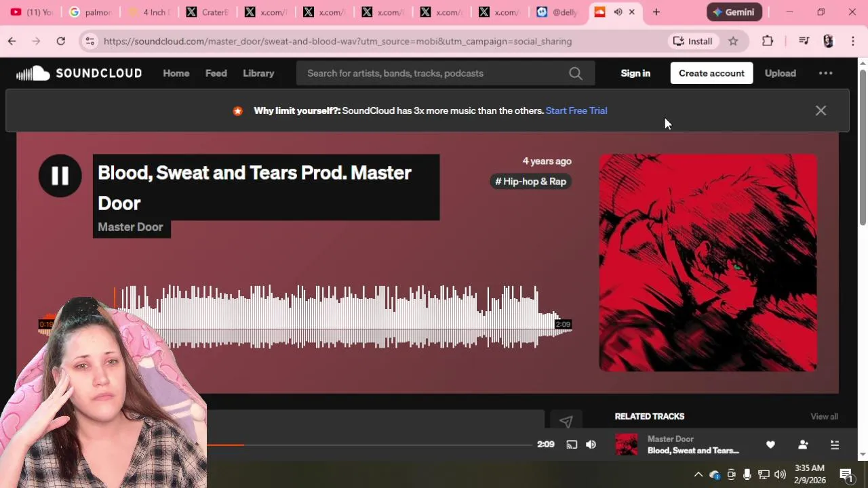Click browser back arrow
The width and height of the screenshot is (868, 488).
(12, 41)
